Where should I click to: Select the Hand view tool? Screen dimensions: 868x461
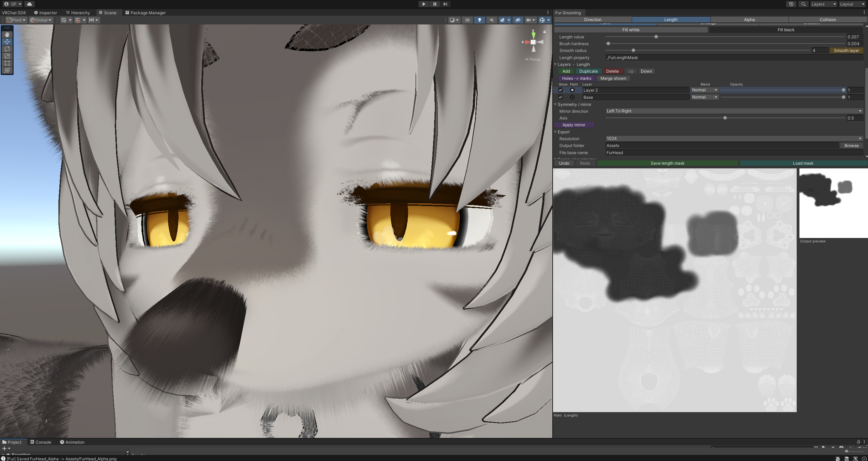7,35
